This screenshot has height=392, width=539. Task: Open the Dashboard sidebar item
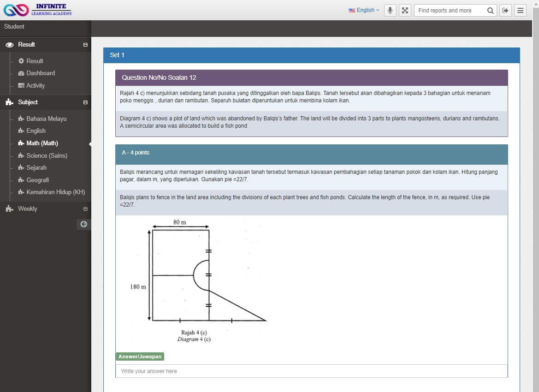pyautogui.click(x=40, y=73)
